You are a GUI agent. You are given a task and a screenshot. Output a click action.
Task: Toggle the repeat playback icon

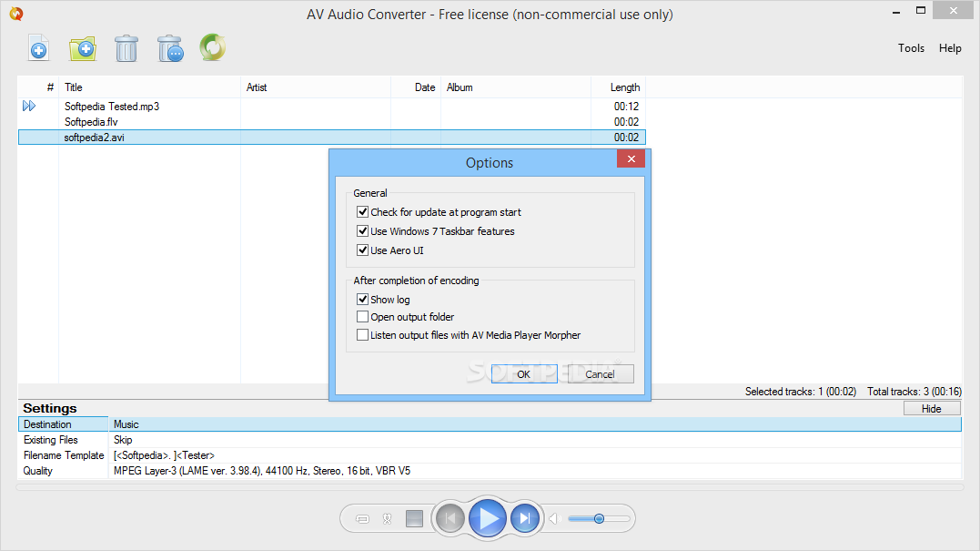point(362,518)
